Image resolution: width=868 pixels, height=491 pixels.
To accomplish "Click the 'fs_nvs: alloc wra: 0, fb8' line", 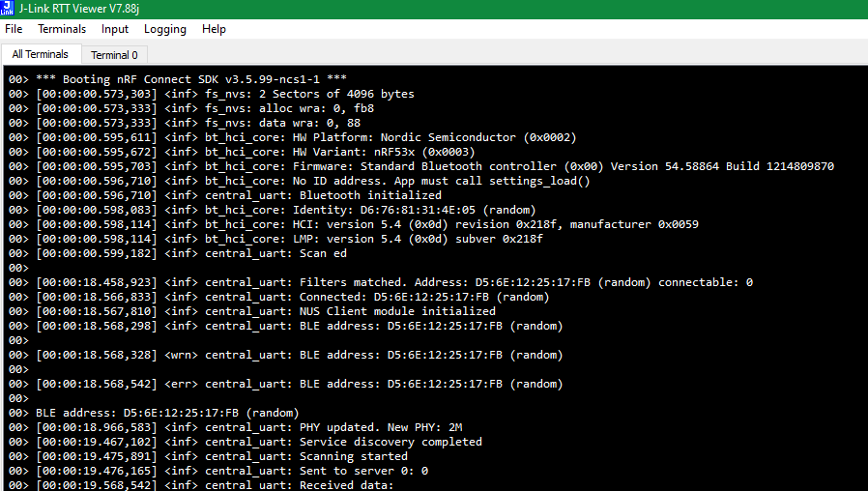I will pyautogui.click(x=191, y=108).
